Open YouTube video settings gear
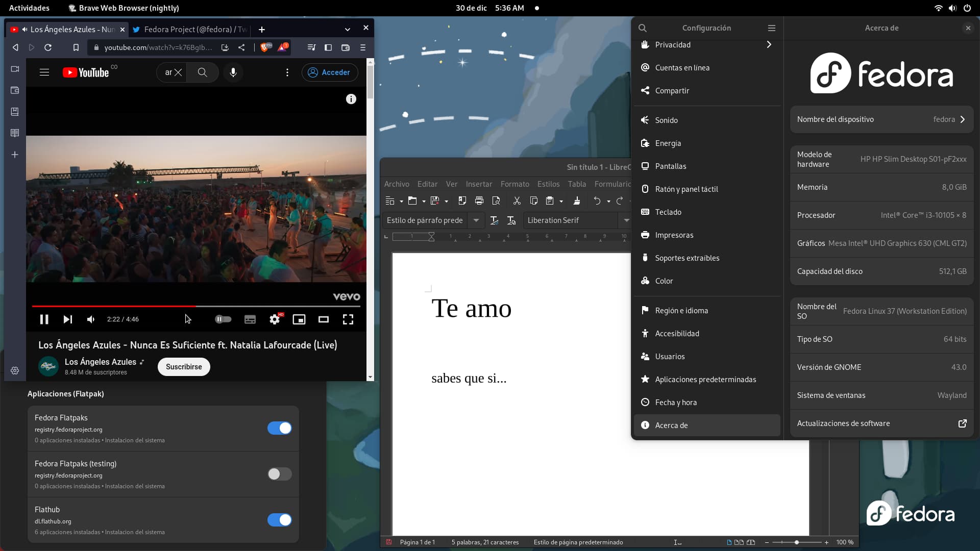Screen dimensions: 980x551 pyautogui.click(x=275, y=319)
